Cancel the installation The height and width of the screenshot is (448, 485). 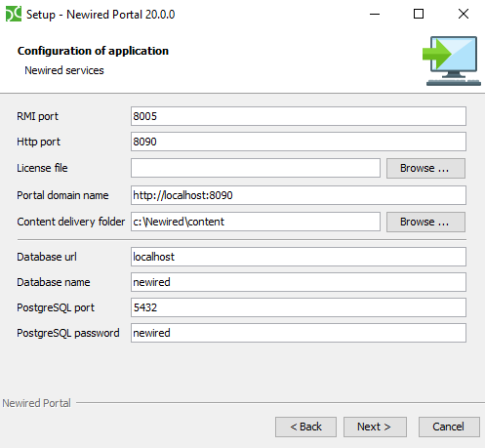point(449,427)
